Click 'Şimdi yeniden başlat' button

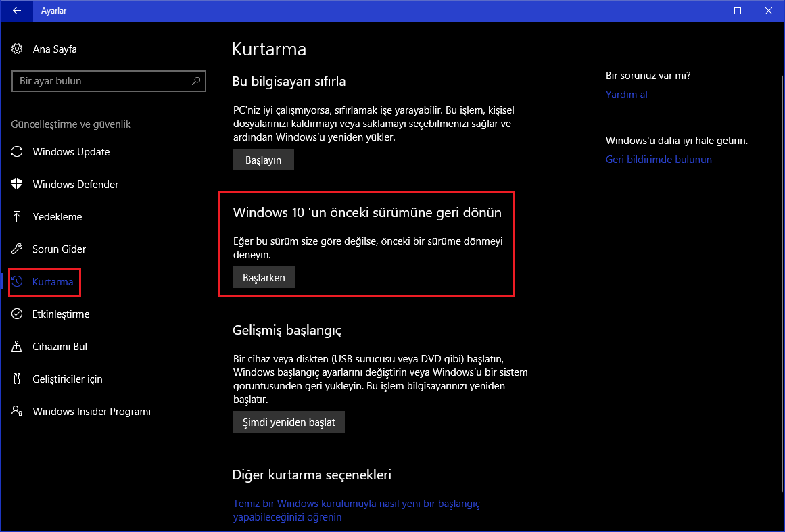289,422
